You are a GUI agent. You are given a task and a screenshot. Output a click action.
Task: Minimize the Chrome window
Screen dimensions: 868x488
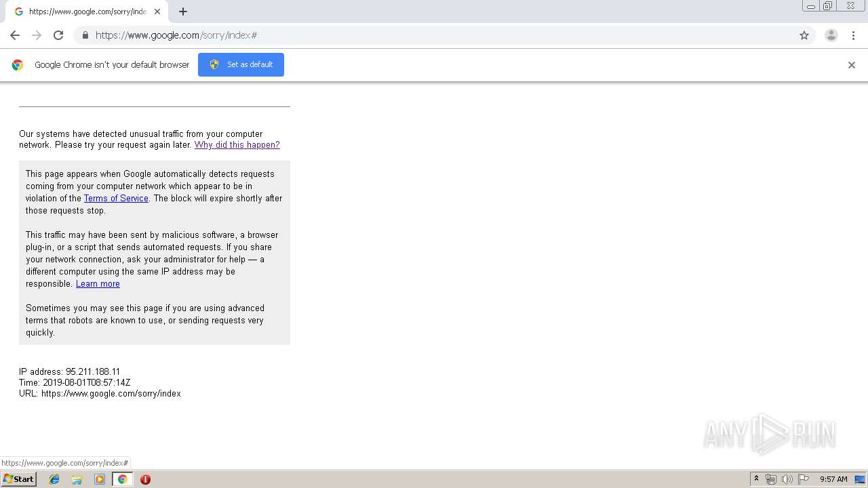pyautogui.click(x=811, y=6)
